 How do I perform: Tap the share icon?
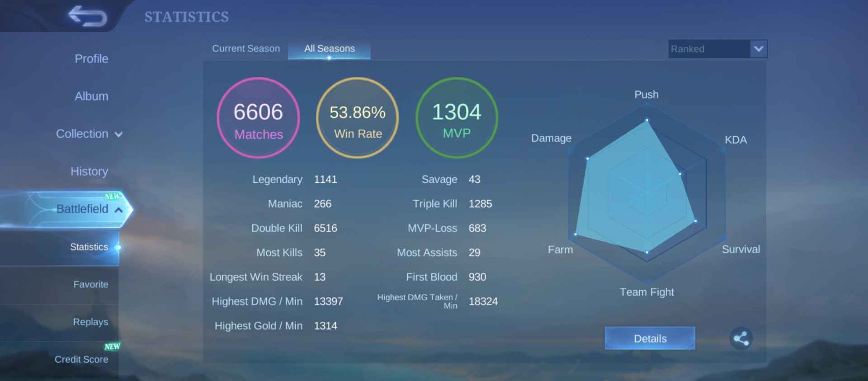[x=741, y=339]
